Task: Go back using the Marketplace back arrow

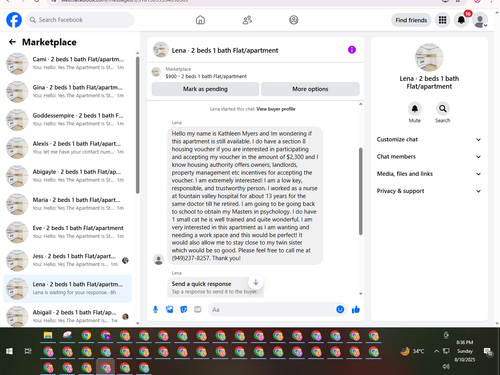Action: (12, 42)
